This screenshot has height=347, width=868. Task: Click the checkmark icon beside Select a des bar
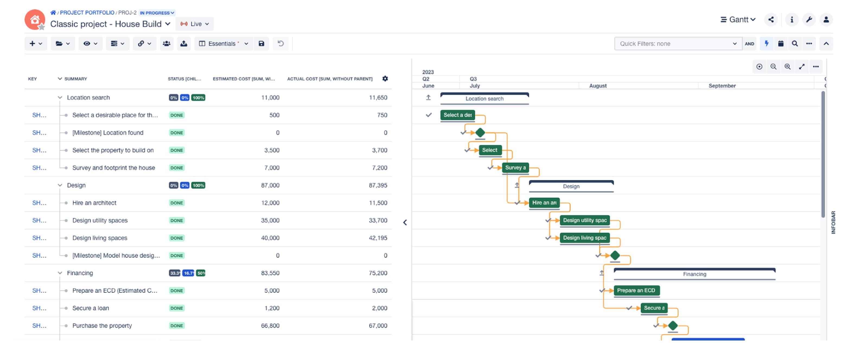tap(429, 115)
